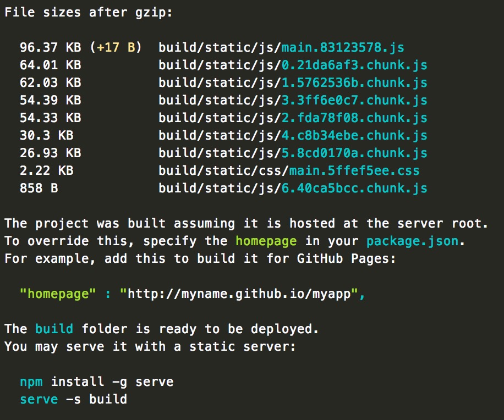
Task: Click the highlighted build folder word
Action: [54, 329]
